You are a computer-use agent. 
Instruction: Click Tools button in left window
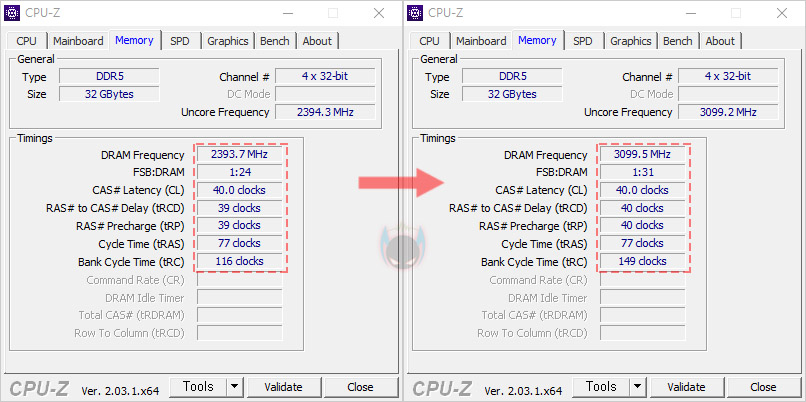pyautogui.click(x=198, y=387)
